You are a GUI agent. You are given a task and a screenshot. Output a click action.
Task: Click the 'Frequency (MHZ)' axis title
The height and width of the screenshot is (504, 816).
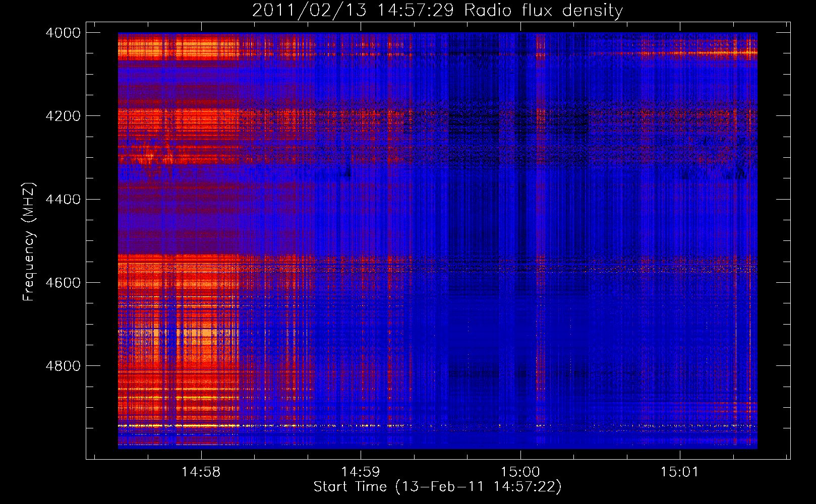point(29,242)
